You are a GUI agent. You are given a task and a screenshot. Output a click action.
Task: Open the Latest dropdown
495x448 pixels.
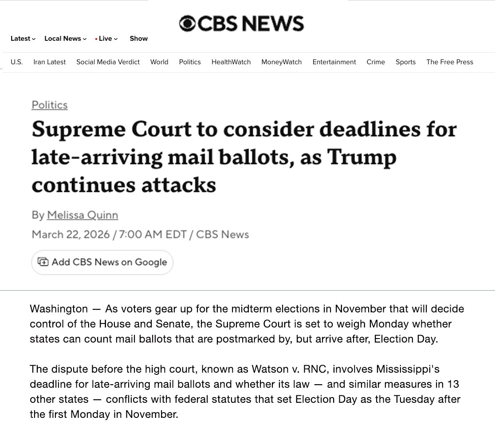[x=20, y=39]
